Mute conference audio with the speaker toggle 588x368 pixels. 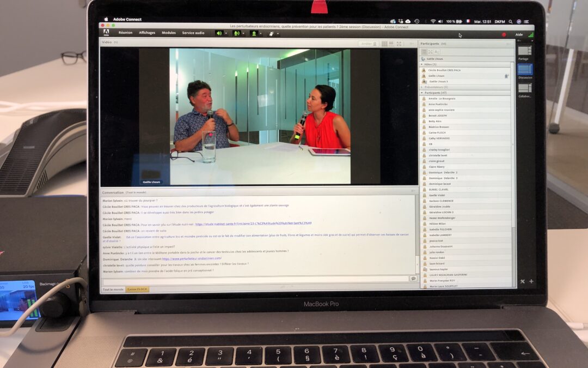pyautogui.click(x=219, y=33)
